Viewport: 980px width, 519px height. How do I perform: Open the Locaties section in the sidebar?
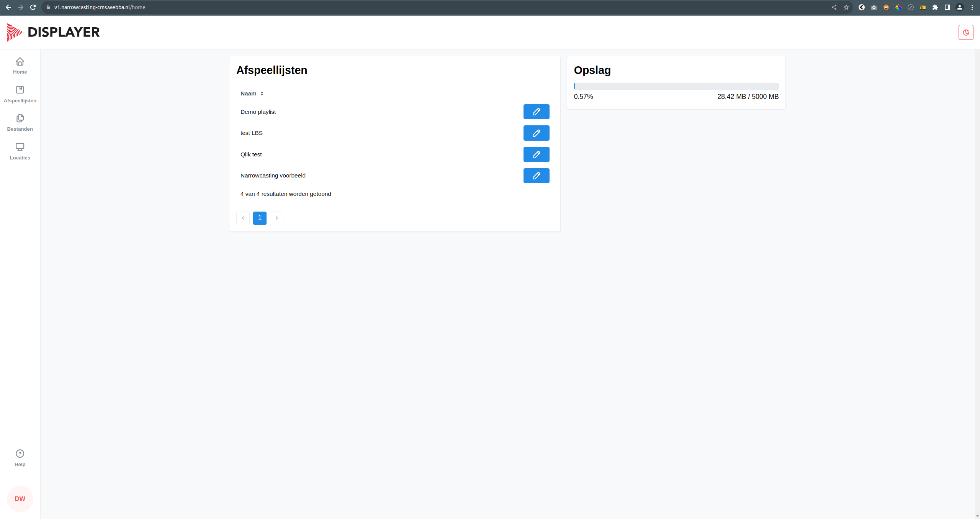point(20,151)
